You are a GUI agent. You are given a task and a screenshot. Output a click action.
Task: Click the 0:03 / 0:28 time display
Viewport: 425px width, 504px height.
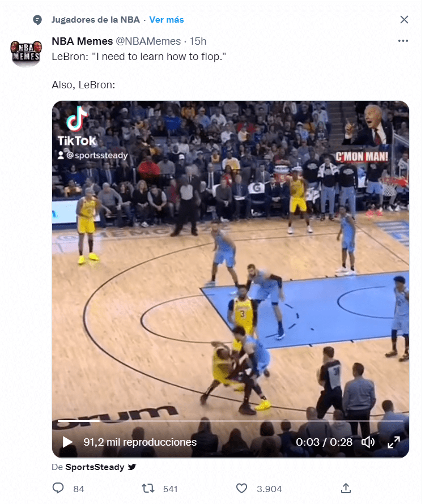pos(324,442)
